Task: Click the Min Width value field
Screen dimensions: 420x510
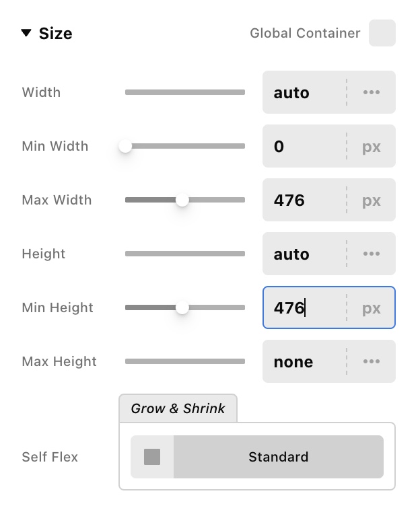Action: [304, 146]
